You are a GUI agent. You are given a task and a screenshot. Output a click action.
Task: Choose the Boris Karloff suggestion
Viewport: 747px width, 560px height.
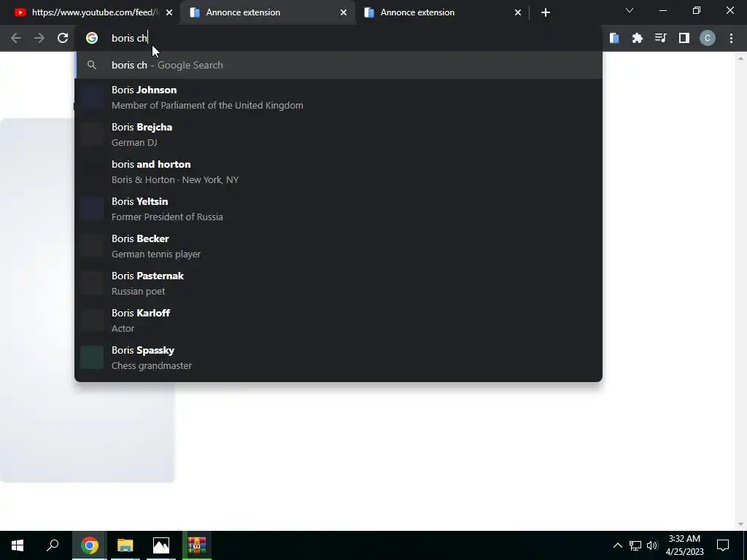click(338, 321)
